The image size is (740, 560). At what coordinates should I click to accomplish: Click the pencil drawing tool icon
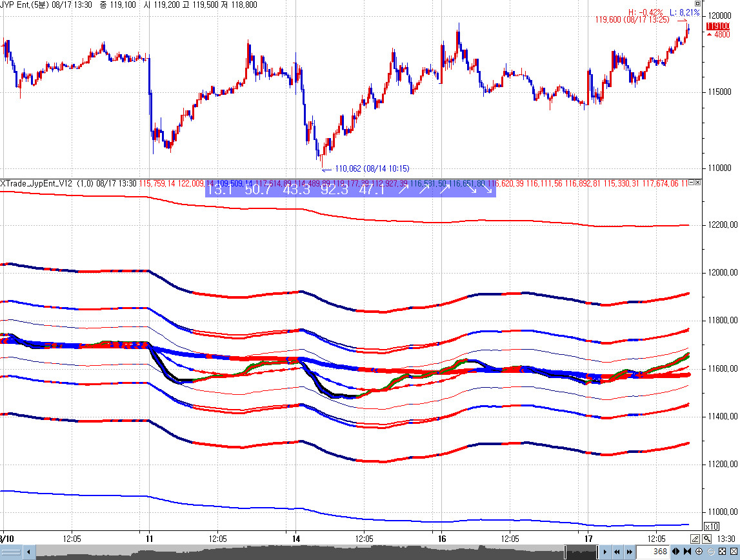695,539
